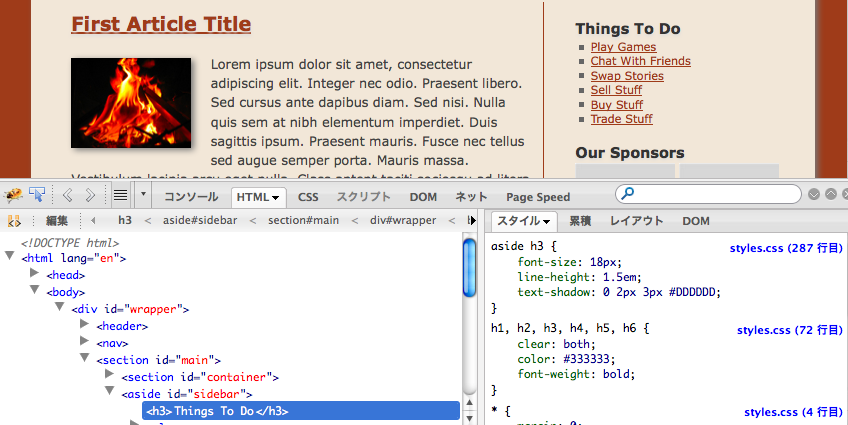The width and height of the screenshot is (848, 425).
Task: Switch to the CSS panel tab
Action: 308,197
